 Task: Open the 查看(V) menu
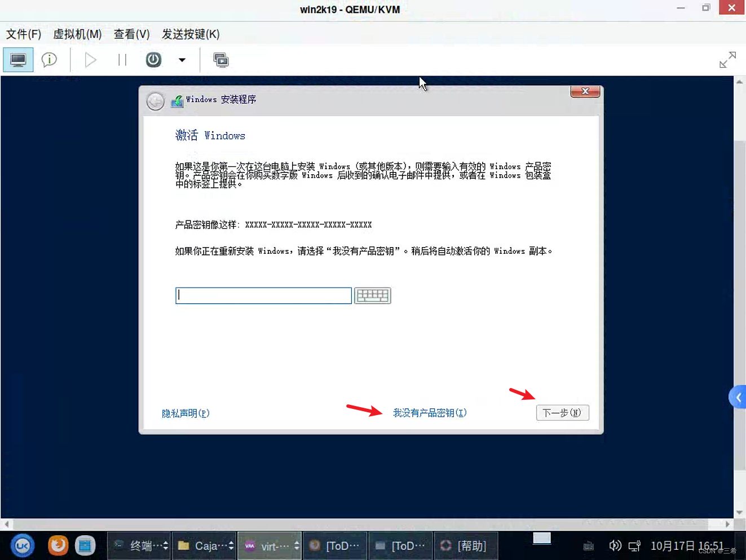[x=131, y=34]
